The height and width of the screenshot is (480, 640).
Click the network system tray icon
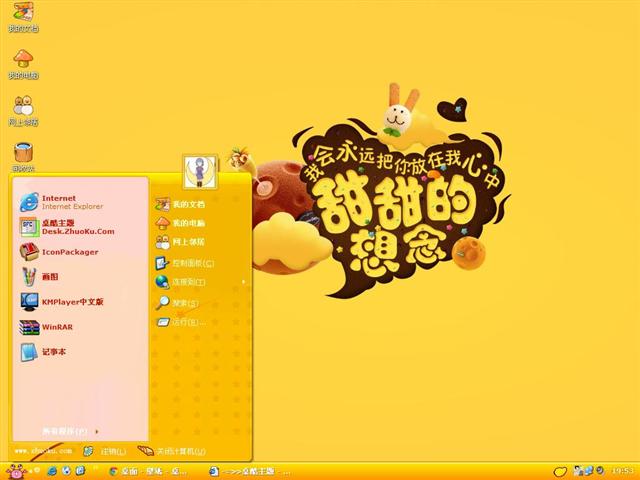pos(589,471)
